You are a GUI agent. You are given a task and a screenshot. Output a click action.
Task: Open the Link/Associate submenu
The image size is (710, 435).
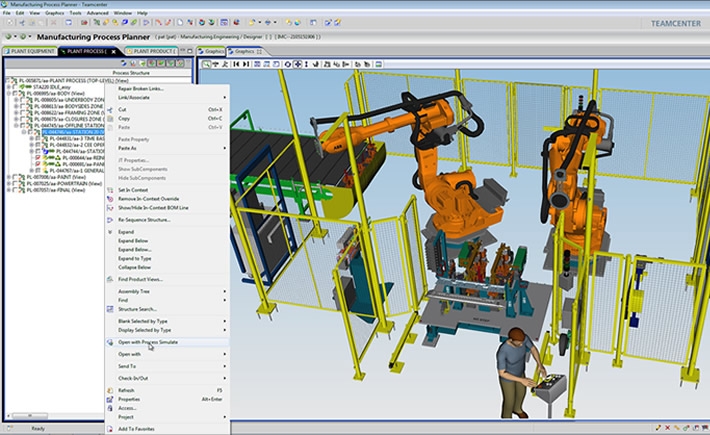pos(167,97)
